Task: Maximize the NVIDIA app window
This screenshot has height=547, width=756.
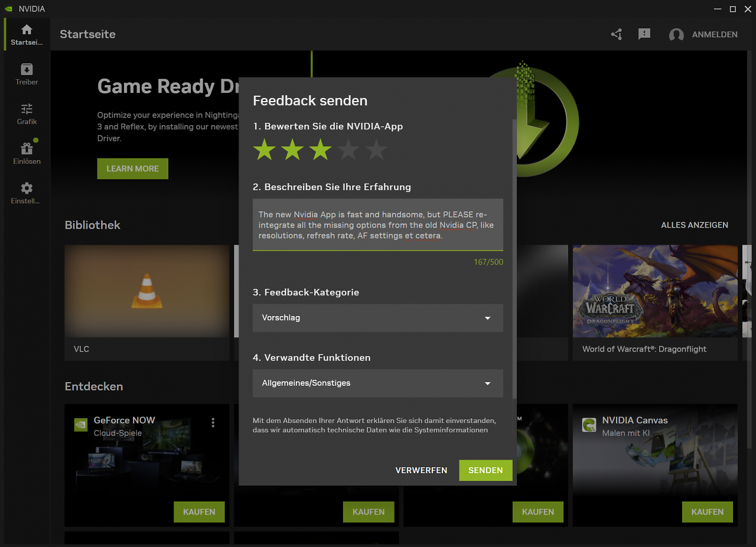Action: click(x=733, y=9)
